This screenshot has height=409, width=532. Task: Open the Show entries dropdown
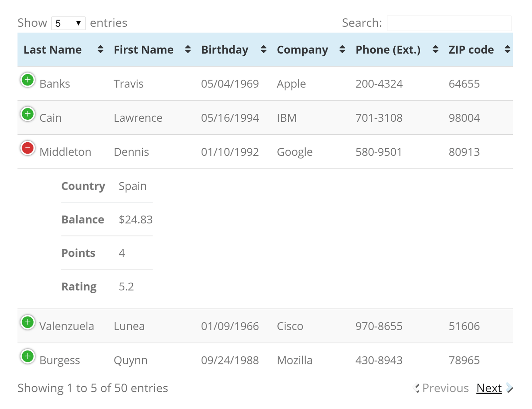pyautogui.click(x=68, y=23)
